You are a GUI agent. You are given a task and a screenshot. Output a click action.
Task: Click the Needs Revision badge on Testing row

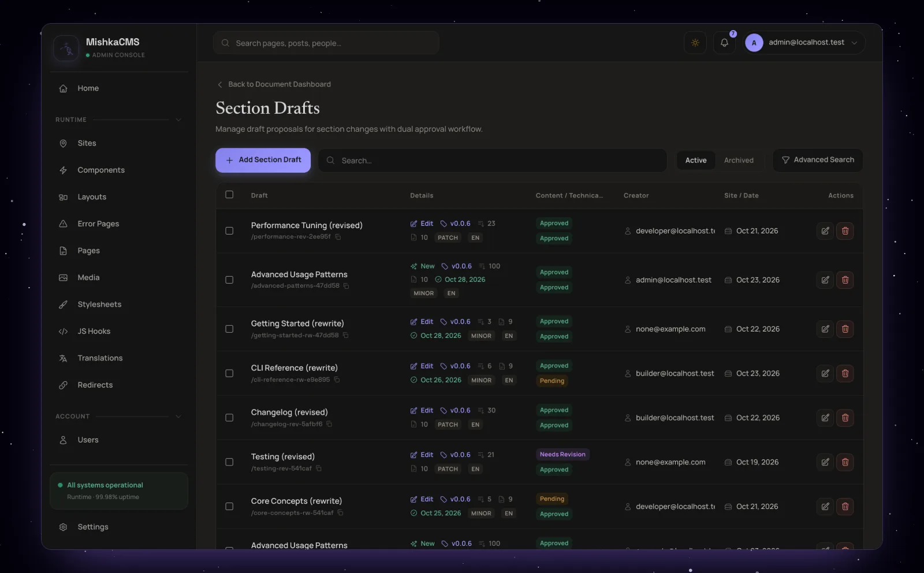point(562,455)
